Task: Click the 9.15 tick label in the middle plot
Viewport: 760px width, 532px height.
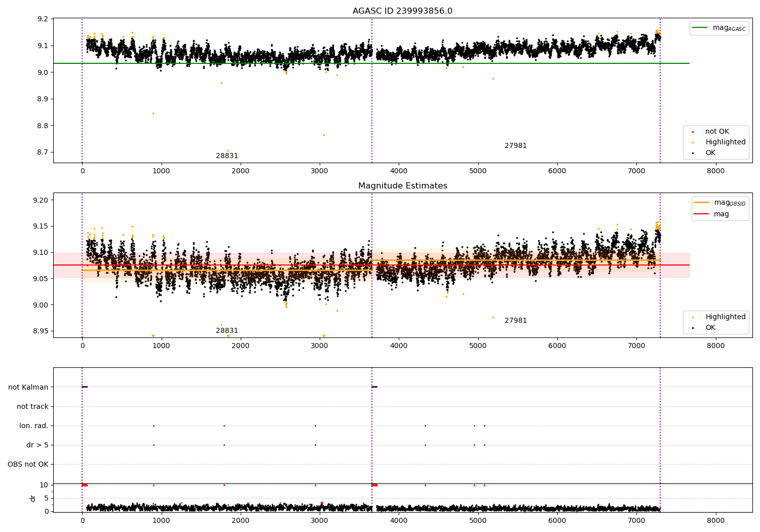Action: pyautogui.click(x=40, y=226)
